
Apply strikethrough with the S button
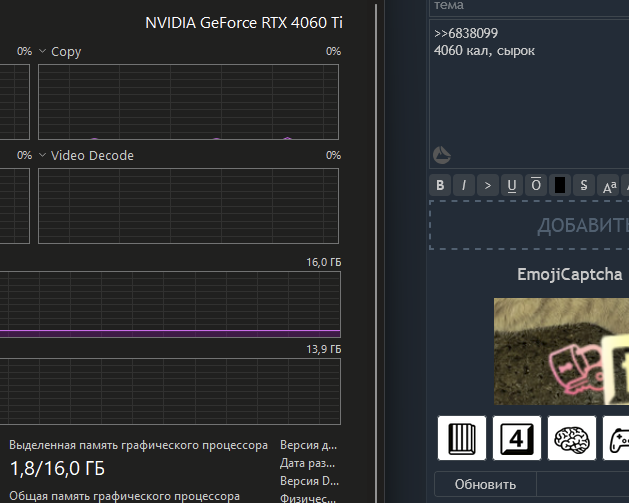[x=584, y=185]
